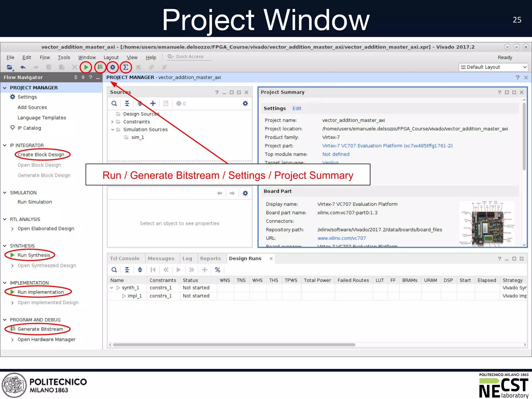The height and width of the screenshot is (399, 532).
Task: Click Create Block Design
Action: [x=41, y=155]
